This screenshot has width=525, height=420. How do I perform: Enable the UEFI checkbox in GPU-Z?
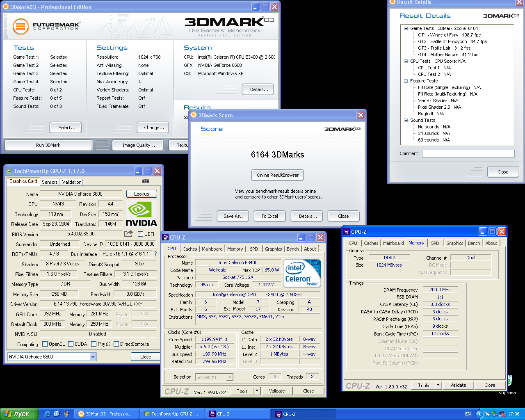[140, 234]
